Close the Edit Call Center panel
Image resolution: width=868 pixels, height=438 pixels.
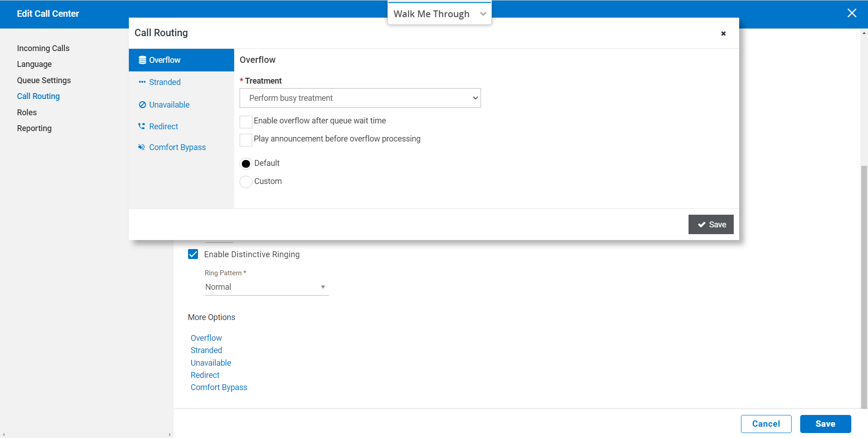click(852, 13)
